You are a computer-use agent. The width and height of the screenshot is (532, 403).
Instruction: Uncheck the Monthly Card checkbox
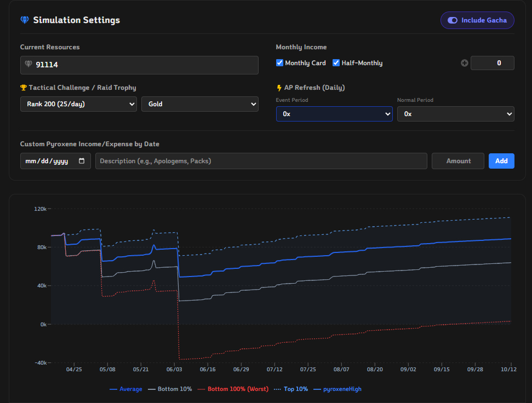tap(279, 63)
